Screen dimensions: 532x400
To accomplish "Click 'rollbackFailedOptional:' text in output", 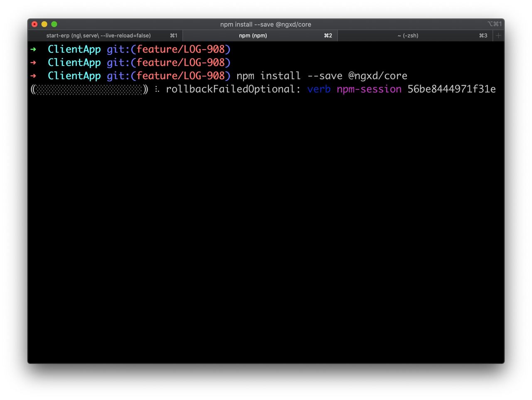I will (233, 89).
